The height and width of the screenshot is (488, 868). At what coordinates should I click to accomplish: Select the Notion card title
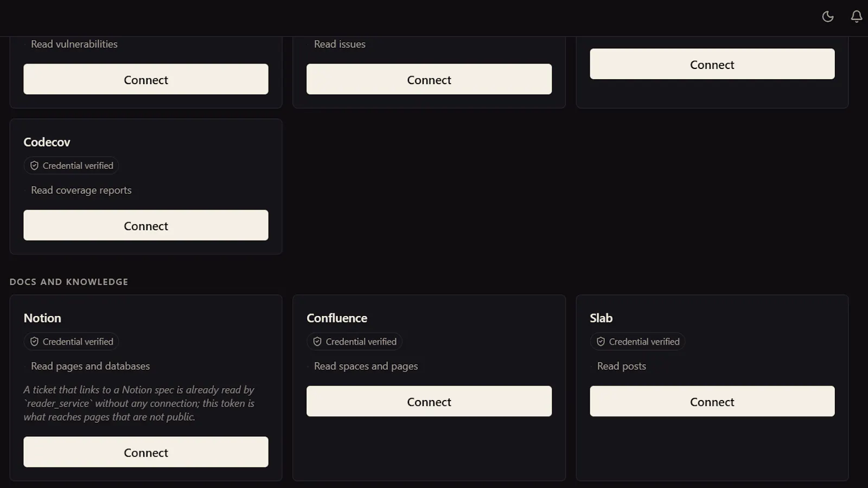click(x=42, y=318)
